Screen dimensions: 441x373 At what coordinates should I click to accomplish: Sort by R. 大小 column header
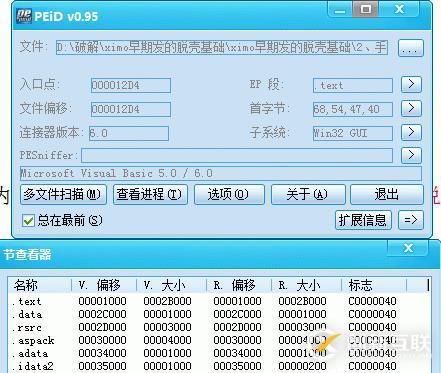point(306,285)
